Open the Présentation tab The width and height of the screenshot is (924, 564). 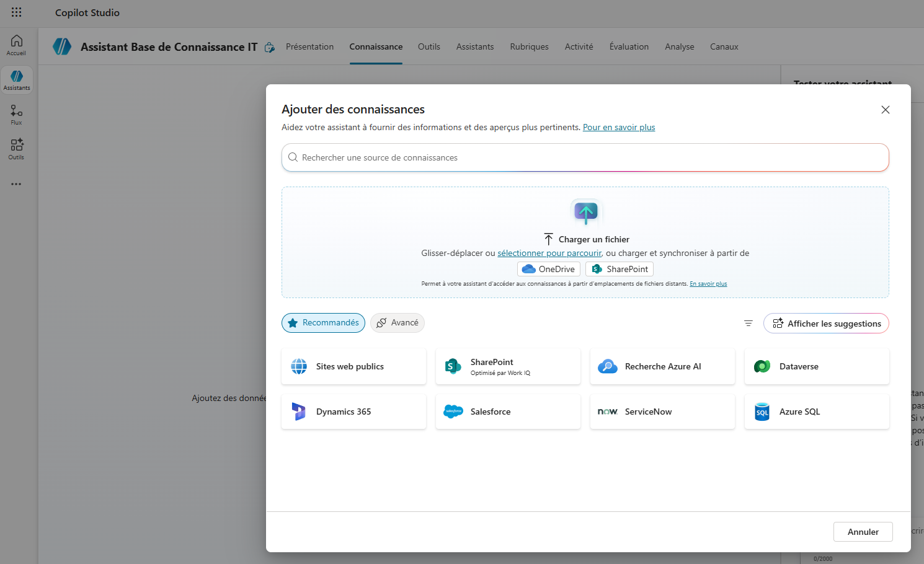[x=309, y=47]
